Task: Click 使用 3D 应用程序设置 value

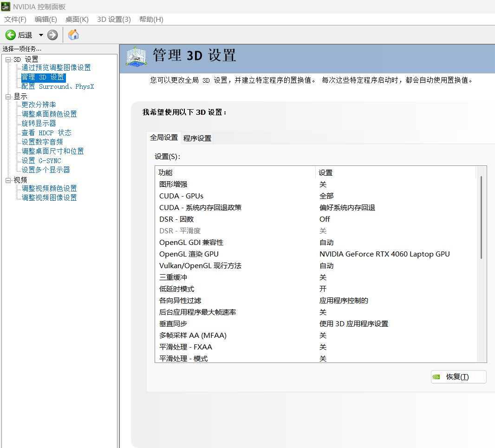Action: pyautogui.click(x=354, y=324)
